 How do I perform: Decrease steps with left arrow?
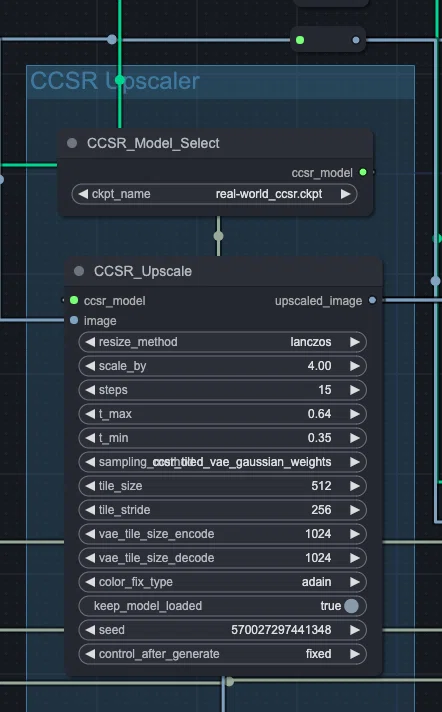pyautogui.click(x=90, y=390)
